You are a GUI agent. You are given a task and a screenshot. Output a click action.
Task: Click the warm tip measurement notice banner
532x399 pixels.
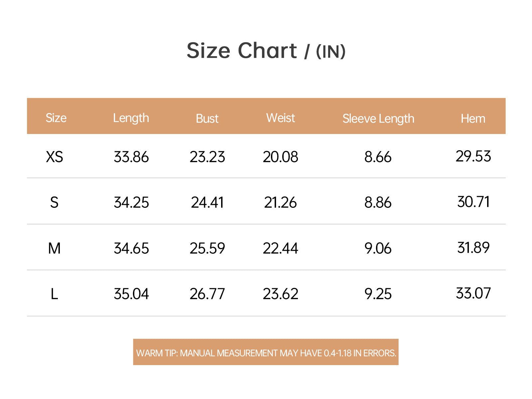[266, 352]
